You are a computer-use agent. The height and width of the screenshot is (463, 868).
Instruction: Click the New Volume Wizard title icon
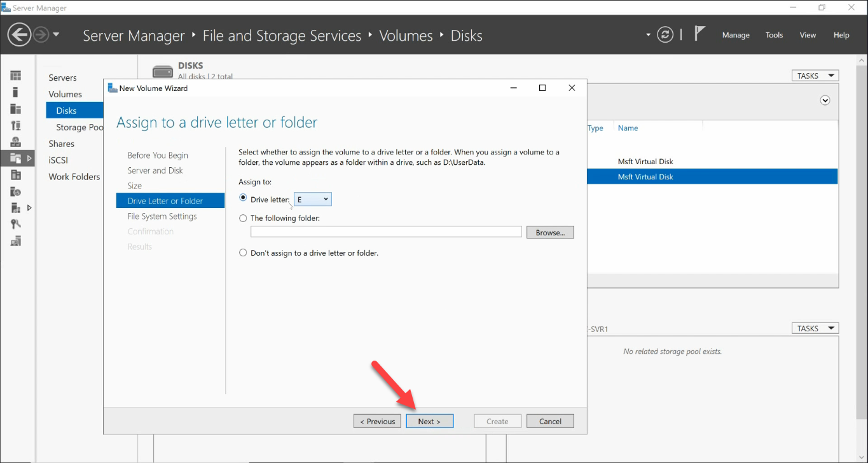click(x=113, y=88)
